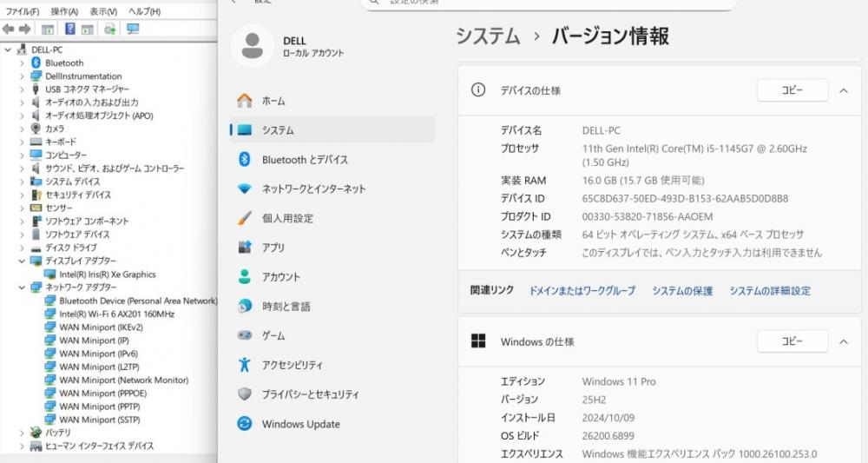Open the システムの詳細設定 link
This screenshot has height=463, width=868.
pos(769,290)
